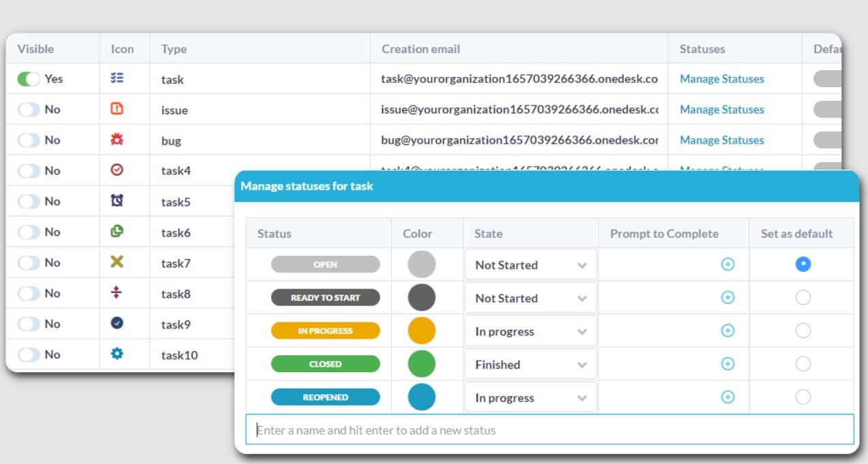The image size is (868, 464).
Task: Click the REOPENED status pill
Action: (x=325, y=397)
